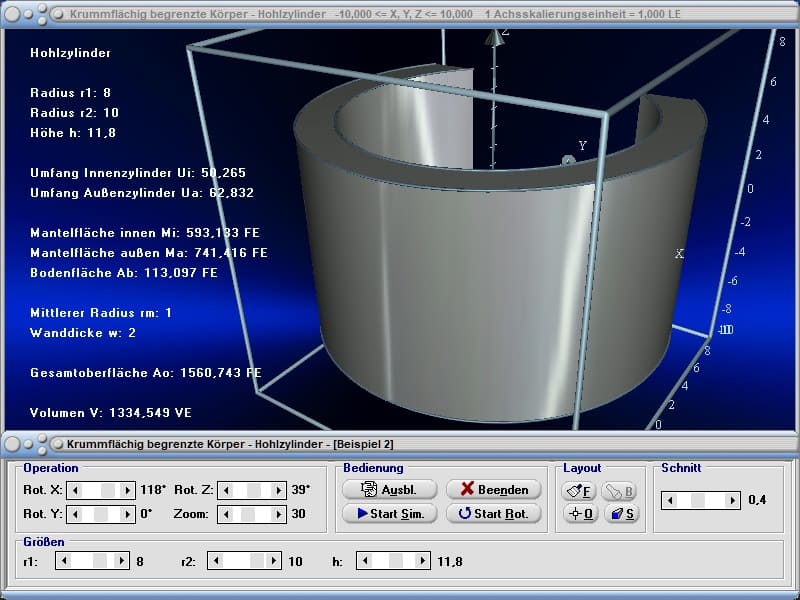Begin rotation with Start Rot.

click(x=493, y=513)
